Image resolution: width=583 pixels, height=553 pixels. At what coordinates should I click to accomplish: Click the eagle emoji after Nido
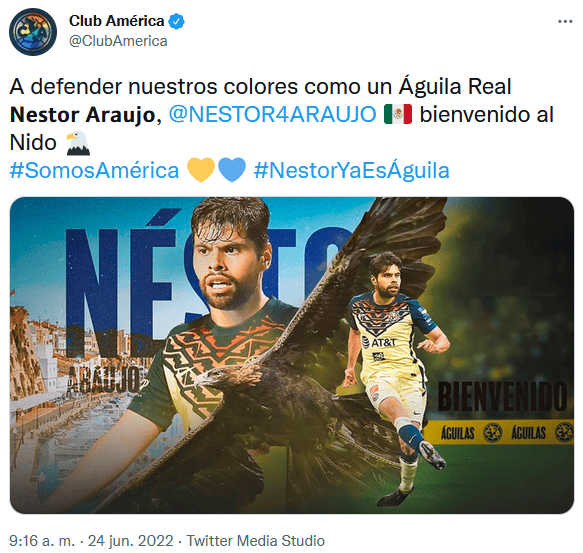pyautogui.click(x=78, y=143)
